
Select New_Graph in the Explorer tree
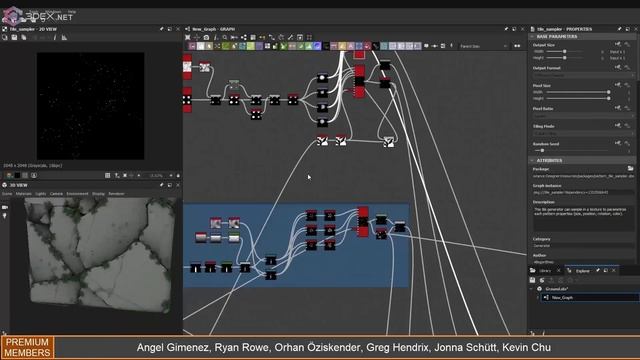click(x=590, y=298)
